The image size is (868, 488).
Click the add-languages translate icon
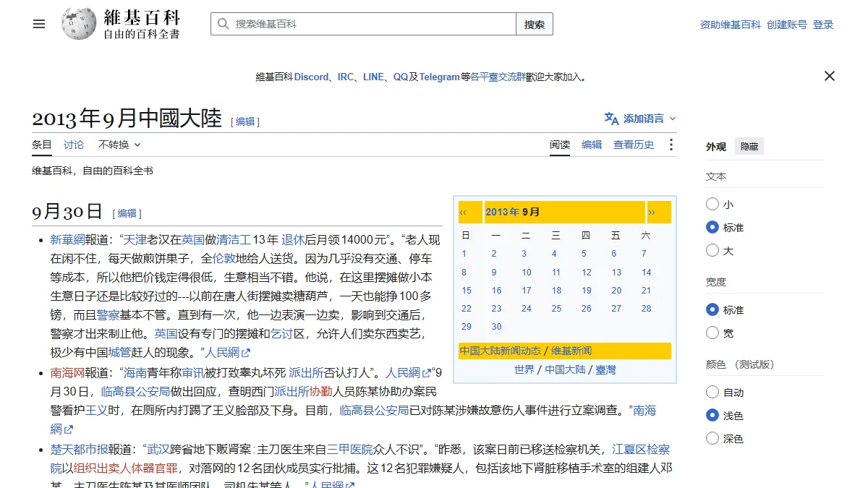612,119
